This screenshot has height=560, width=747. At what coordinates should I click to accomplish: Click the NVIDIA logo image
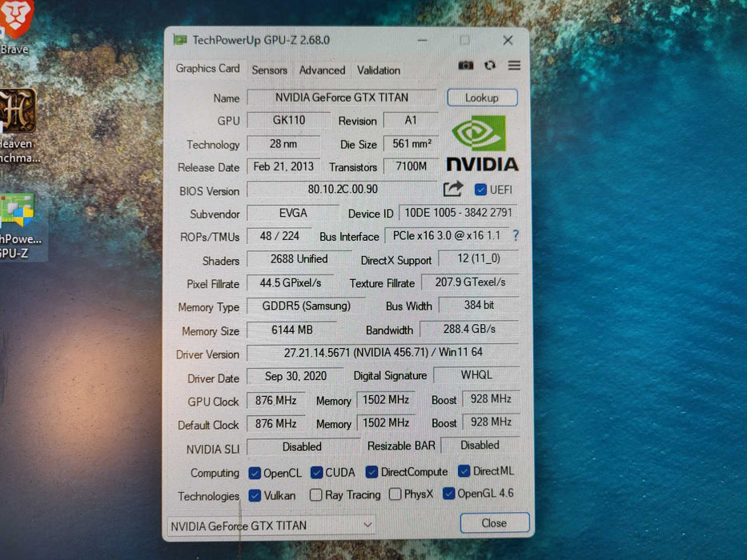pos(482,143)
